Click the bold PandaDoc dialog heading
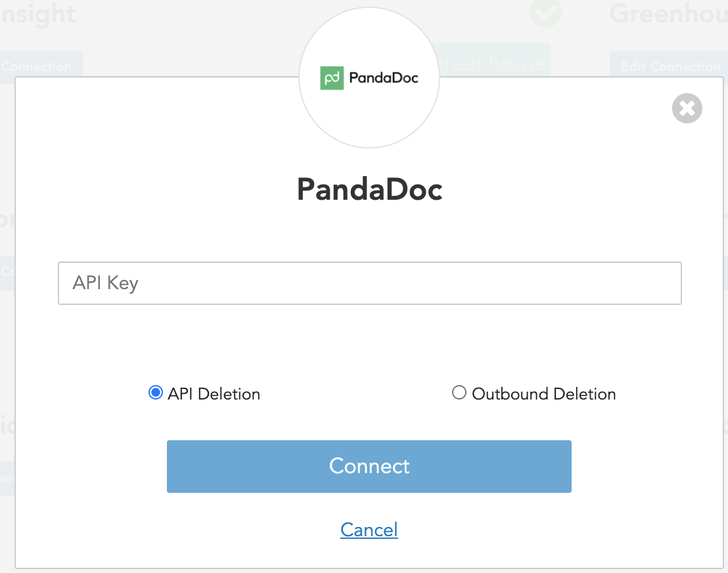The height and width of the screenshot is (573, 728). pyautogui.click(x=369, y=190)
